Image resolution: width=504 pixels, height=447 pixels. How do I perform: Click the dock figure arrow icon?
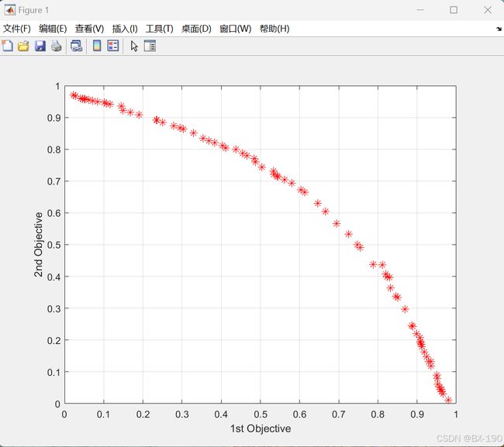tap(499, 29)
